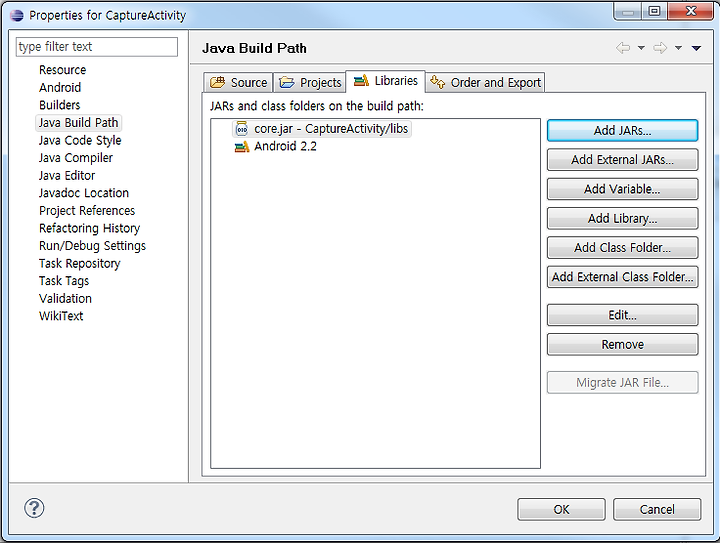Open Java Code Style page

80,140
